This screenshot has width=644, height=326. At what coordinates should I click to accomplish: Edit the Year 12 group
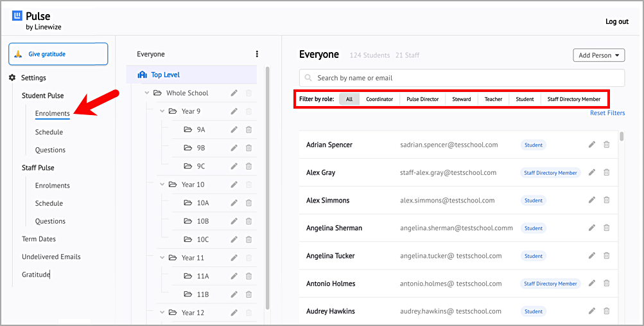(234, 312)
